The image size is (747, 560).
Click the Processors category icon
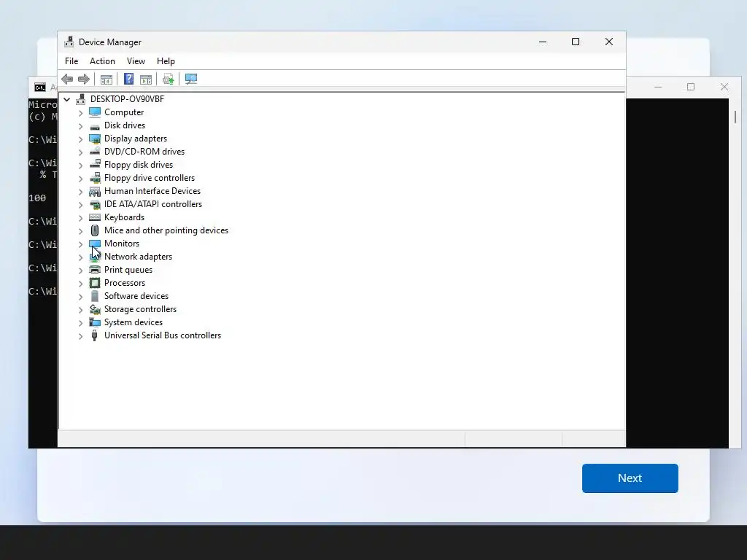(95, 283)
